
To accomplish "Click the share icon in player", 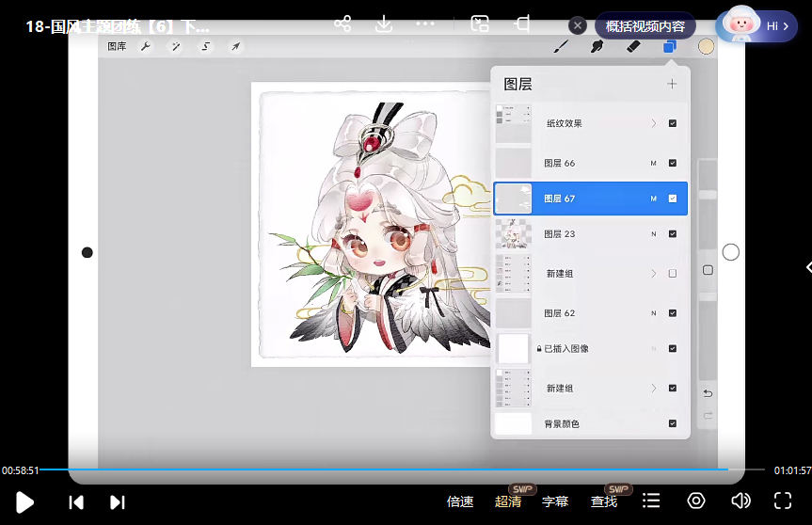I will click(342, 24).
